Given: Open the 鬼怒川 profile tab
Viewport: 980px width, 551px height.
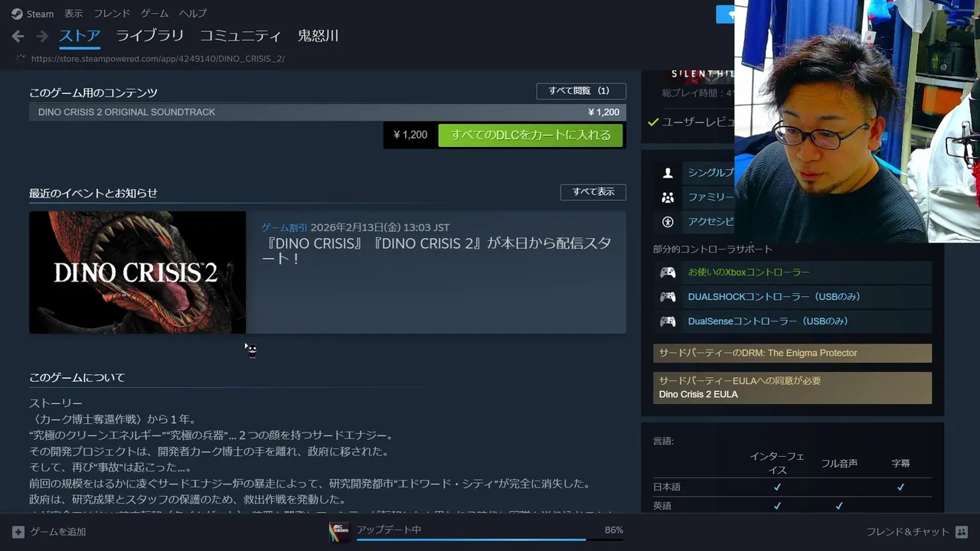Looking at the screenshot, I should [x=318, y=36].
